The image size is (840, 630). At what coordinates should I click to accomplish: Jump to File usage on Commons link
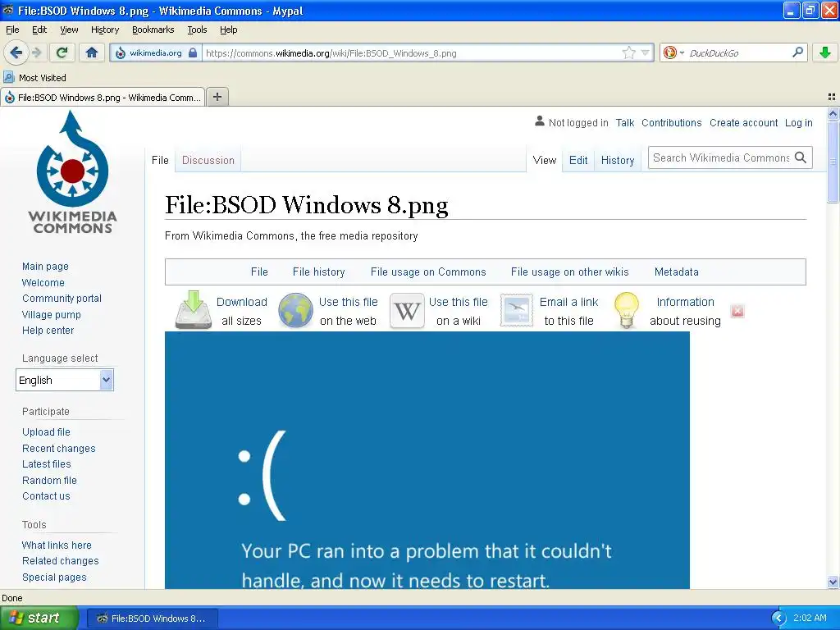tap(428, 272)
